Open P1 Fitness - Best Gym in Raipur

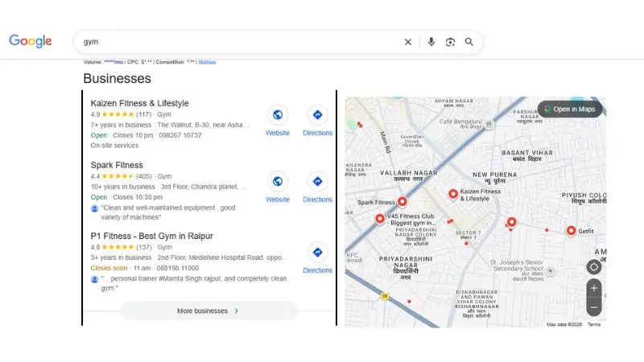click(x=151, y=236)
